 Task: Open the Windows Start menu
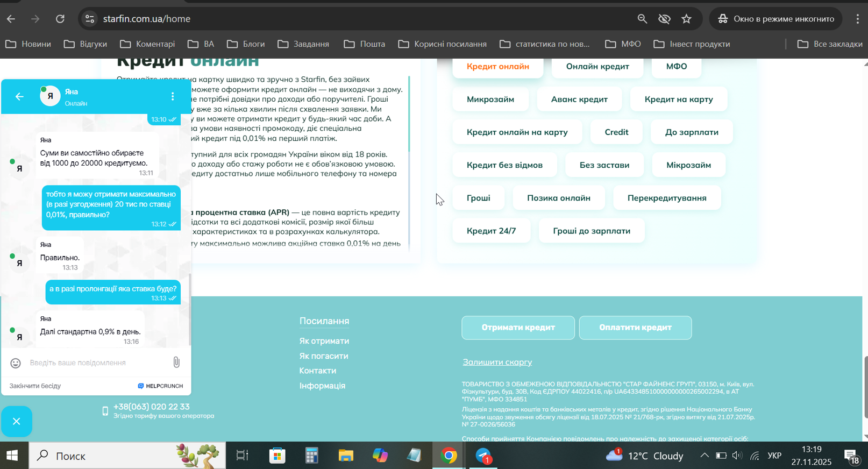click(x=12, y=456)
